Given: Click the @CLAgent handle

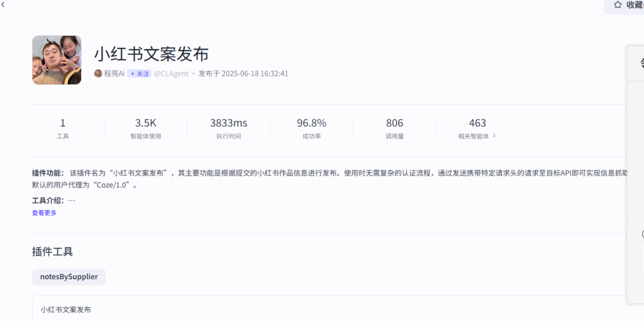Looking at the screenshot, I should point(171,73).
